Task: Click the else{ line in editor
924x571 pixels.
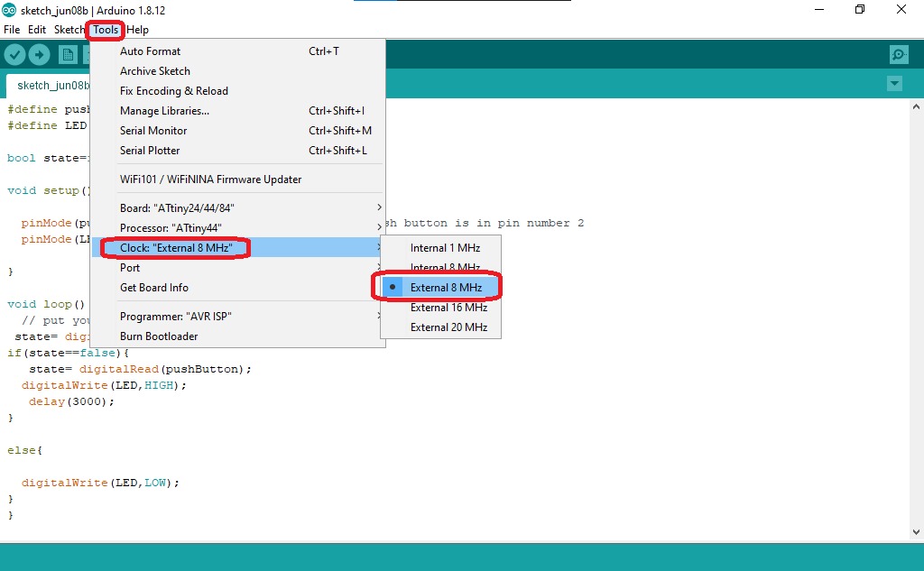Action: pyautogui.click(x=24, y=450)
